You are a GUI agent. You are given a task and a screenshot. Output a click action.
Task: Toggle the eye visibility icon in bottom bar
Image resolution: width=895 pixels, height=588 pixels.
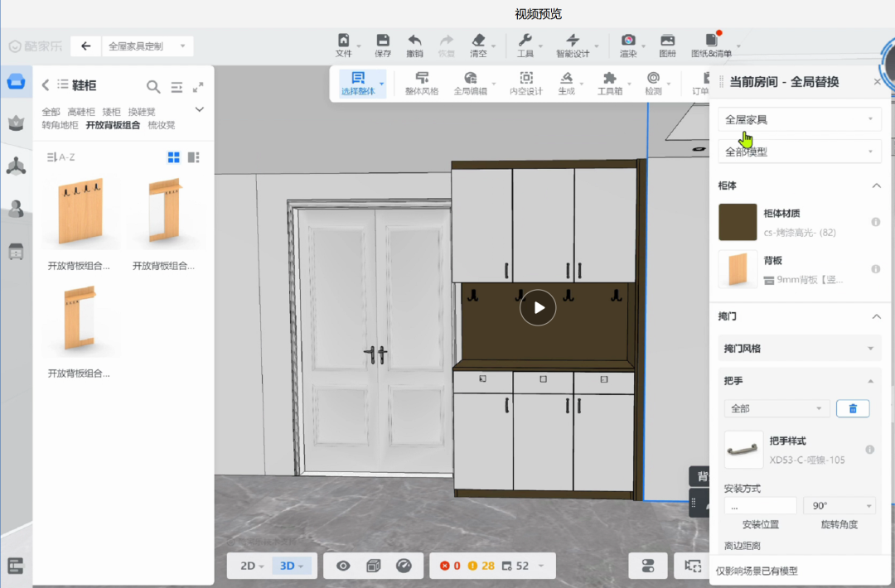pyautogui.click(x=343, y=566)
